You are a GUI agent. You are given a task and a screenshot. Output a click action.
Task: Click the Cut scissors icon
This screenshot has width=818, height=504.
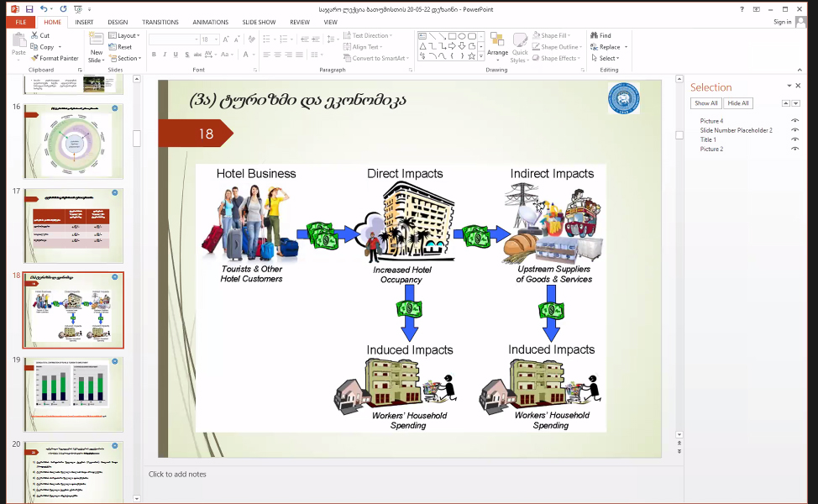[x=35, y=35]
